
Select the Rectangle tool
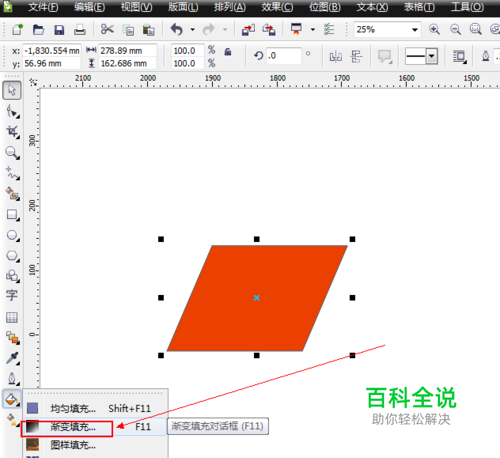(12, 214)
